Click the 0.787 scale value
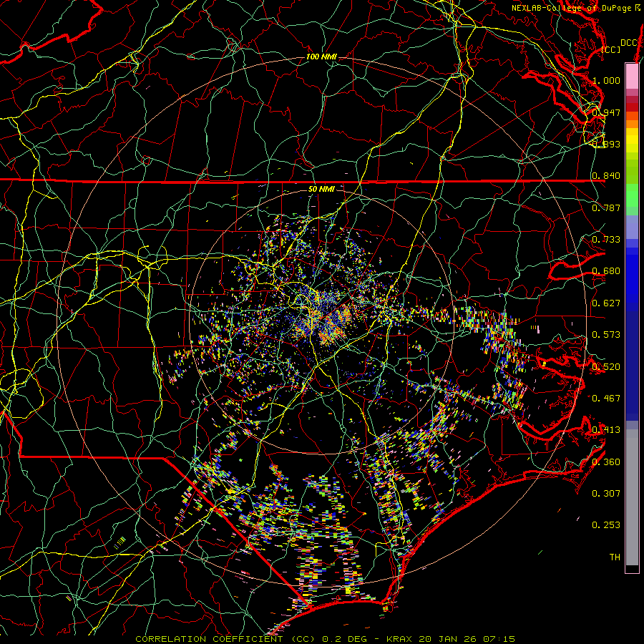Image resolution: width=644 pixels, height=644 pixels. [606, 208]
